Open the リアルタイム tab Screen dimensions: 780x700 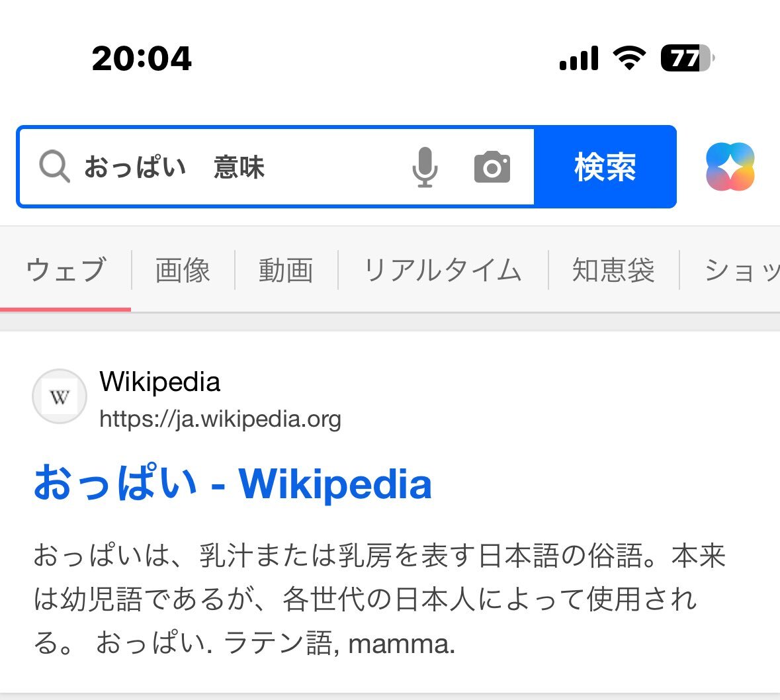tap(443, 270)
